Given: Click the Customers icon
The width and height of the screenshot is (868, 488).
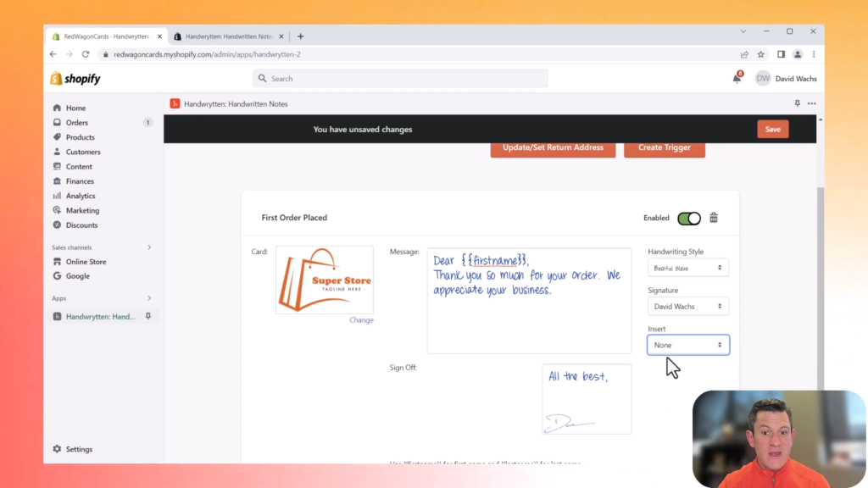Looking at the screenshot, I should [57, 152].
